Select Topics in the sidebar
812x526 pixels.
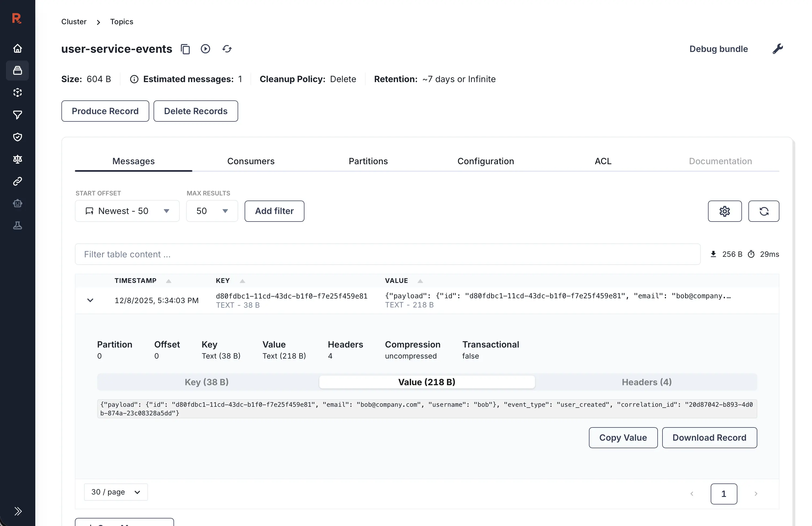click(18, 71)
